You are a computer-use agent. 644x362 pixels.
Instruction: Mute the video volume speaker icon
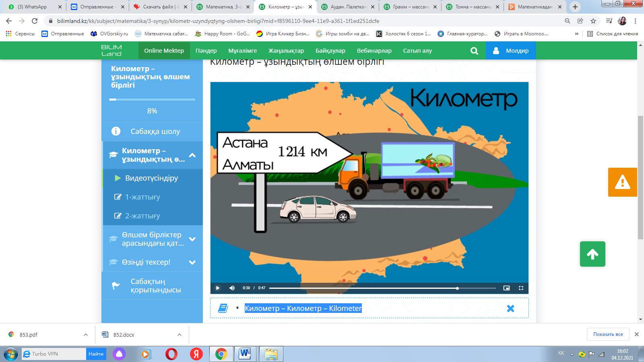tap(232, 288)
